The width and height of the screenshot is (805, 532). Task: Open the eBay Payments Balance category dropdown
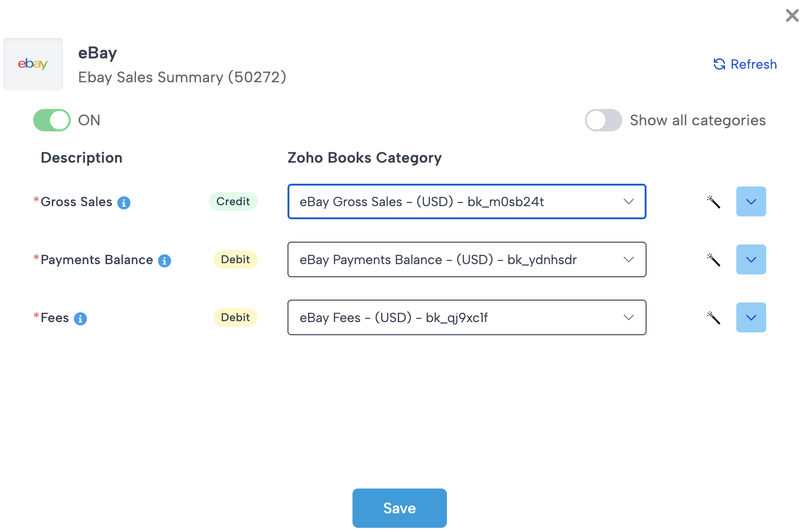click(x=467, y=259)
